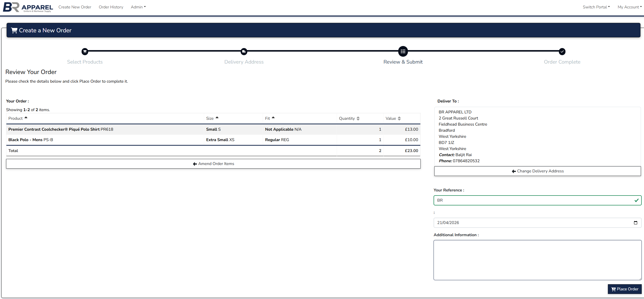This screenshot has height=299, width=644.
Task: Open the Admin dropdown menu
Action: tap(138, 7)
